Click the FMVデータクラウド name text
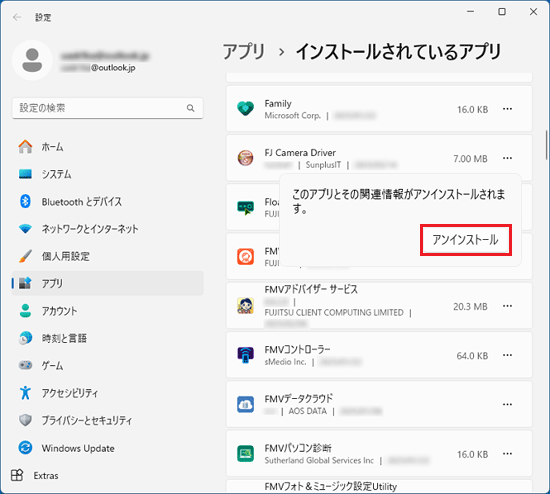This screenshot has width=550, height=494. tap(298, 399)
